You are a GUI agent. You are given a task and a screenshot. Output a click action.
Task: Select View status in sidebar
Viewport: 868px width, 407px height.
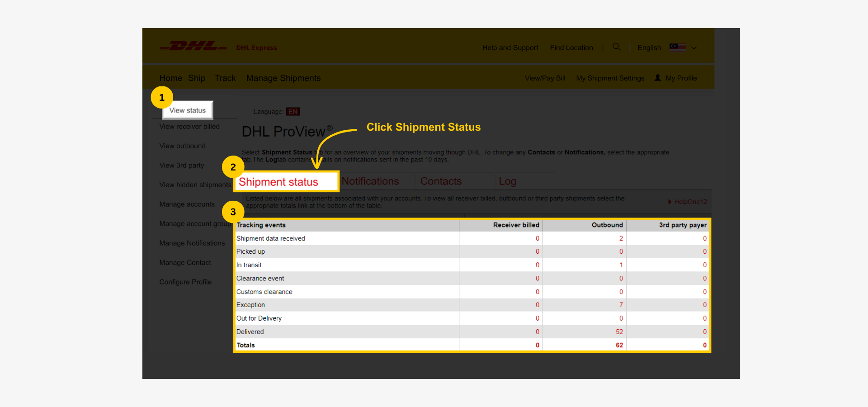[x=188, y=110]
